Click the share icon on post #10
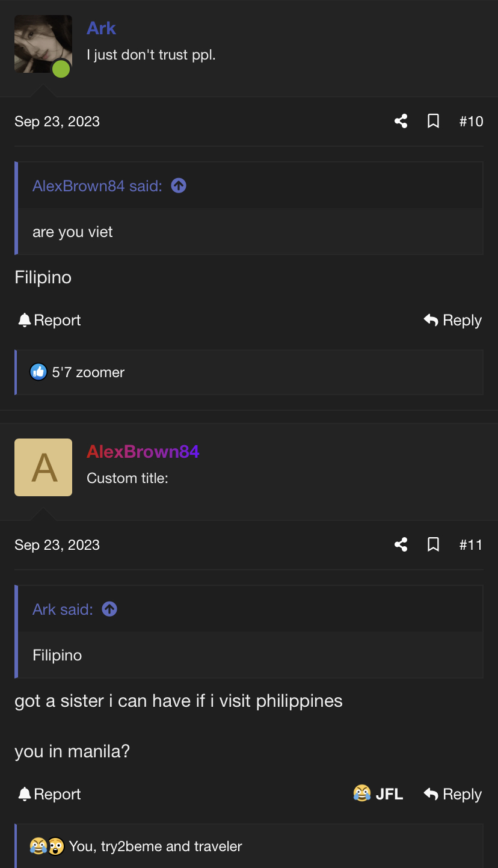 pyautogui.click(x=401, y=122)
